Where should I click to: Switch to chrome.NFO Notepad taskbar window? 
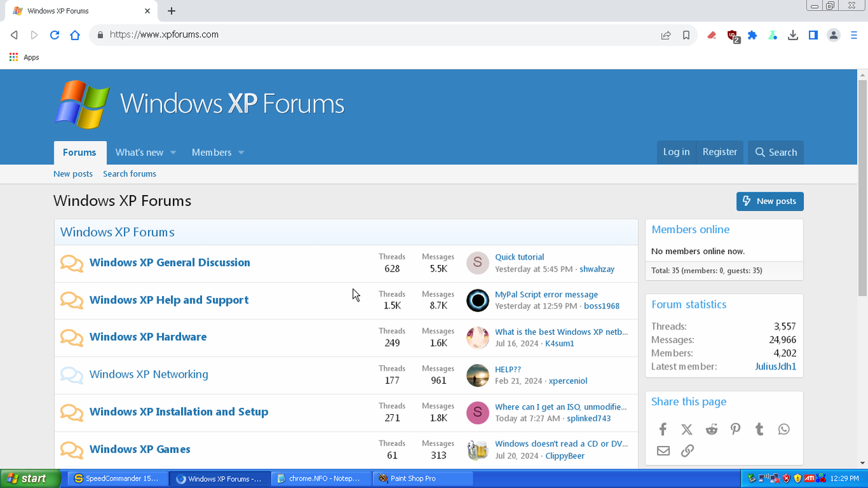coord(322,479)
